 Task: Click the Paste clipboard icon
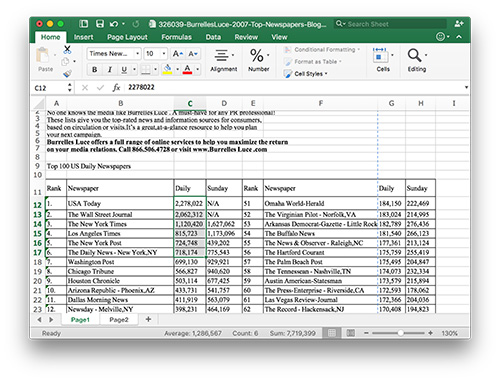coord(43,55)
